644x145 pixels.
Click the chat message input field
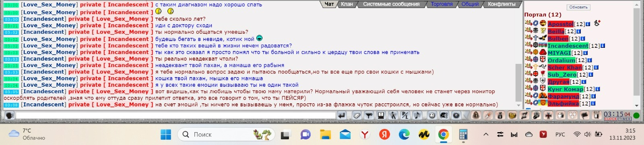pyautogui.click(x=175, y=116)
